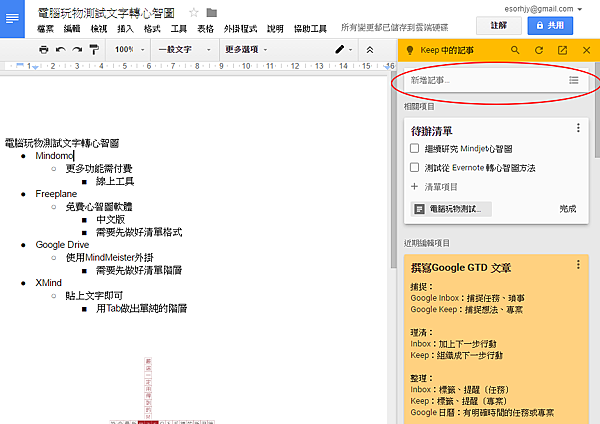
Task: Open the 工具 menu
Action: [x=179, y=29]
